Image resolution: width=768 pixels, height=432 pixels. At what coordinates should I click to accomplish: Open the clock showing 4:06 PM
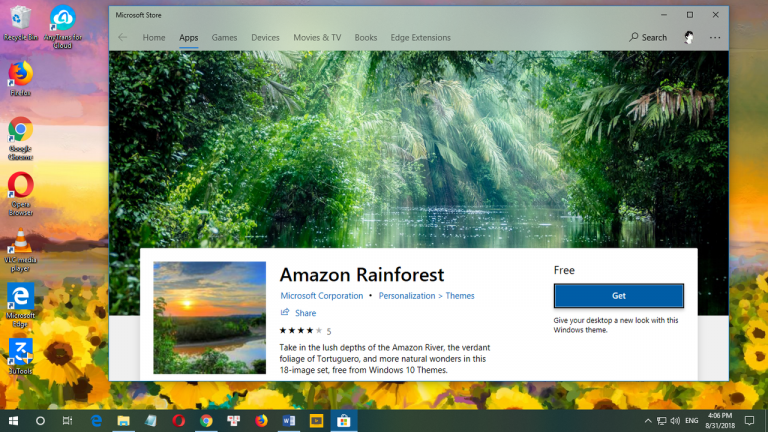(720, 421)
